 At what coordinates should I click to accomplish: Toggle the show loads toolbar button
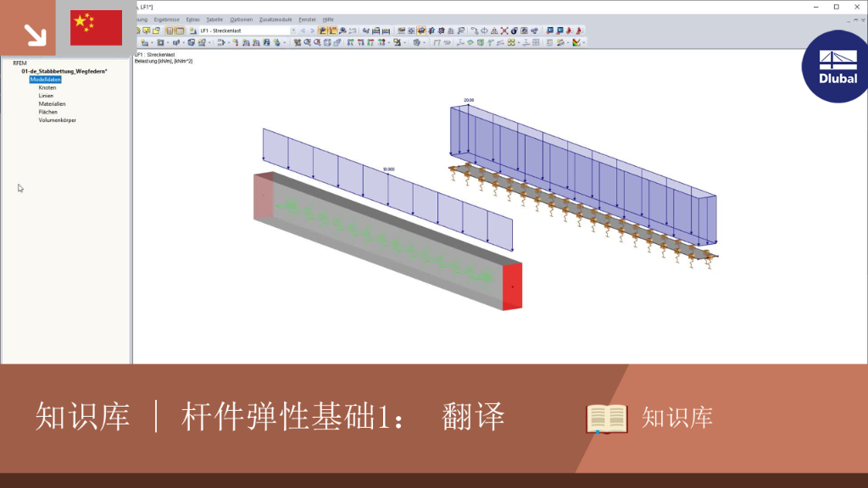[x=323, y=31]
